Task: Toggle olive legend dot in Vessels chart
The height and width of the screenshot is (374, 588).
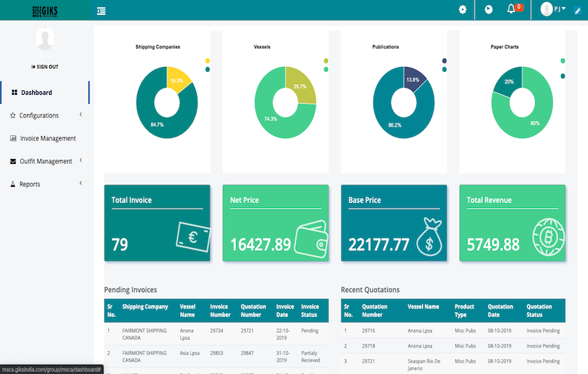Action: click(x=326, y=61)
